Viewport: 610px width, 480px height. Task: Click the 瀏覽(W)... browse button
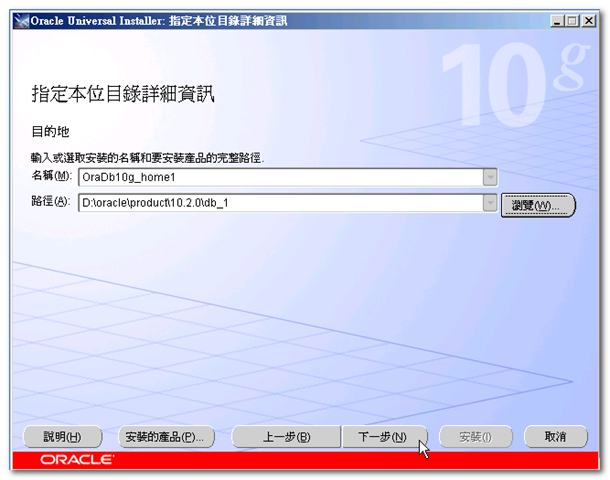(538, 205)
